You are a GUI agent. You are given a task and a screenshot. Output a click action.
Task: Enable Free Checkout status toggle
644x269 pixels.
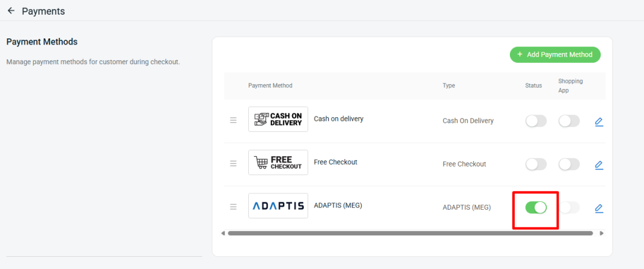[x=536, y=164]
